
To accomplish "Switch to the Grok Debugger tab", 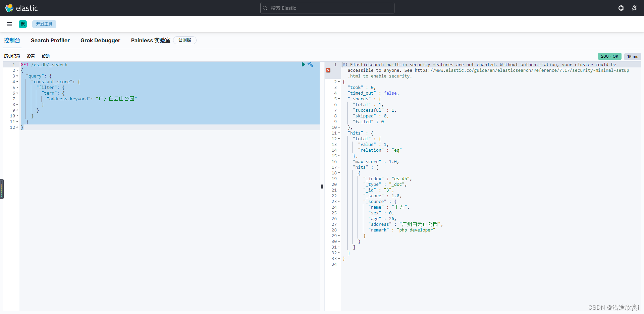I will [100, 40].
